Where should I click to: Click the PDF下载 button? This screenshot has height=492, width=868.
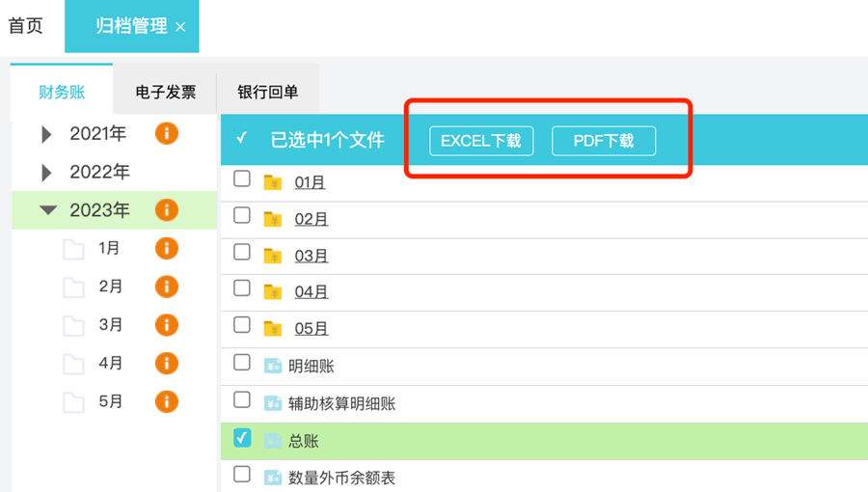604,141
